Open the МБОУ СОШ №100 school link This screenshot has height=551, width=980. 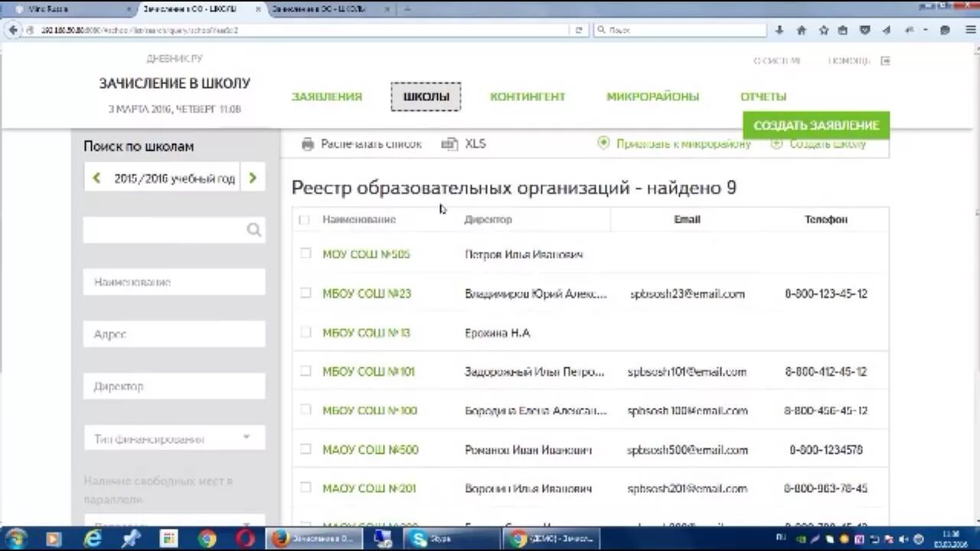pos(370,411)
